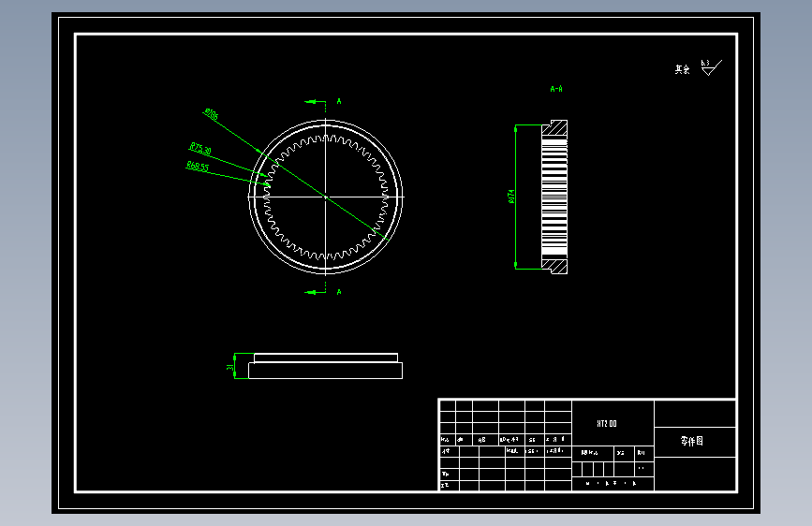Click the lower section arrow labeled A
The height and width of the screenshot is (526, 812).
pyautogui.click(x=315, y=293)
